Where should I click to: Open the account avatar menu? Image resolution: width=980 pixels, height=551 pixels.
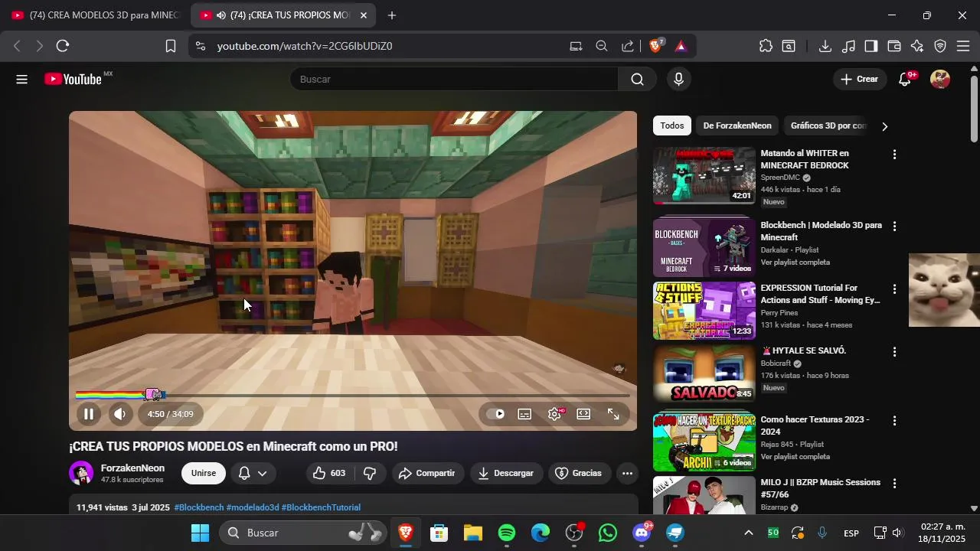point(940,80)
